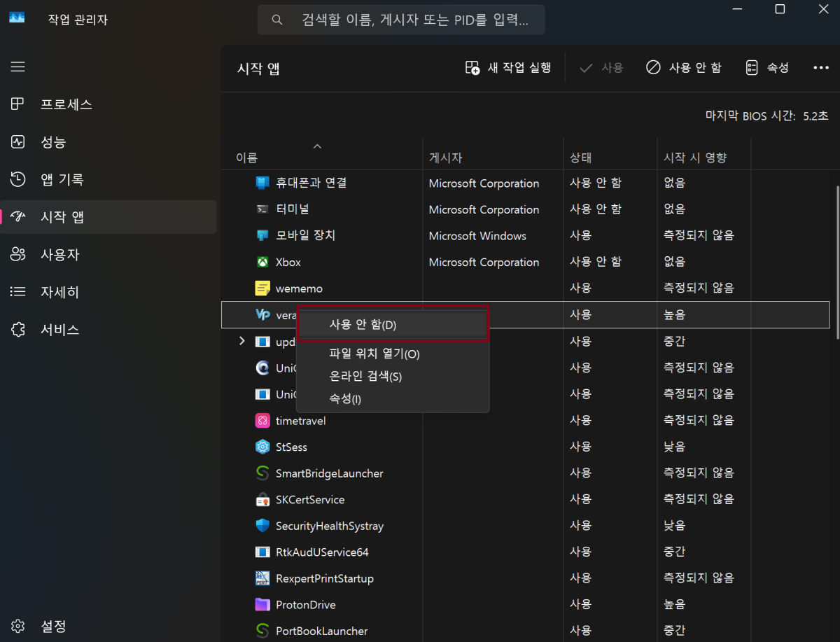Click the SmartBridgeLauncher icon
Screen dimensions: 840x642
pos(262,473)
